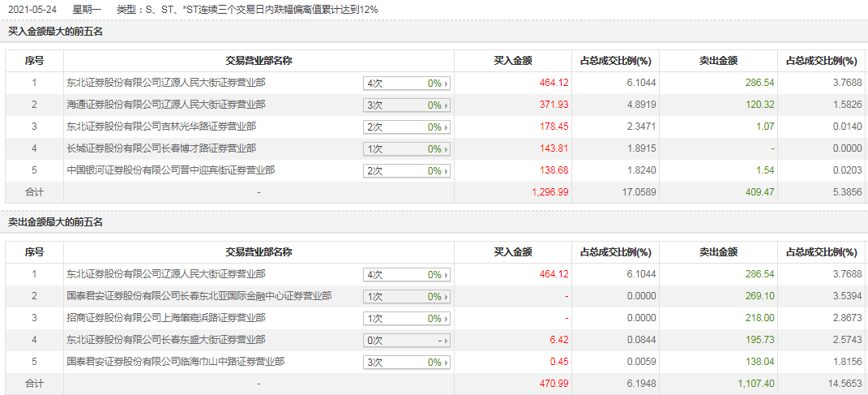
Task: Click the 买入金额 header in the top-buyers table
Action: coord(512,61)
